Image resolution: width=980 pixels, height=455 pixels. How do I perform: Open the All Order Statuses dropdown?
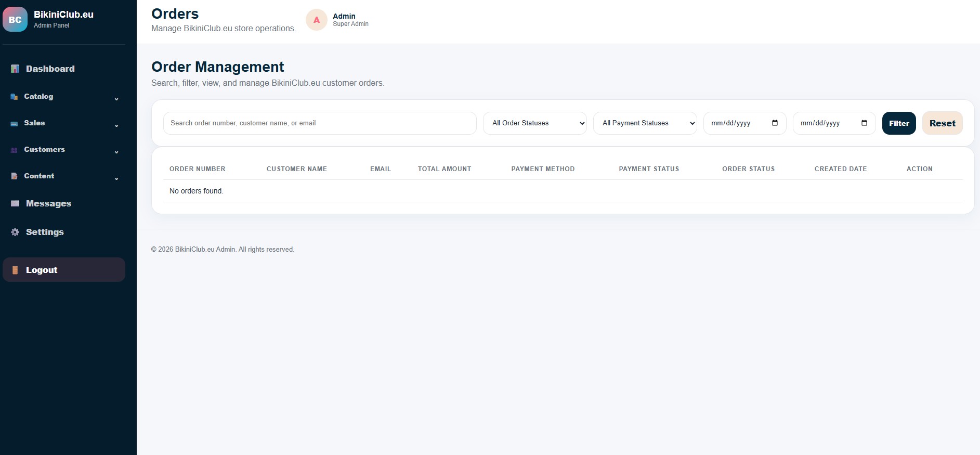[535, 123]
